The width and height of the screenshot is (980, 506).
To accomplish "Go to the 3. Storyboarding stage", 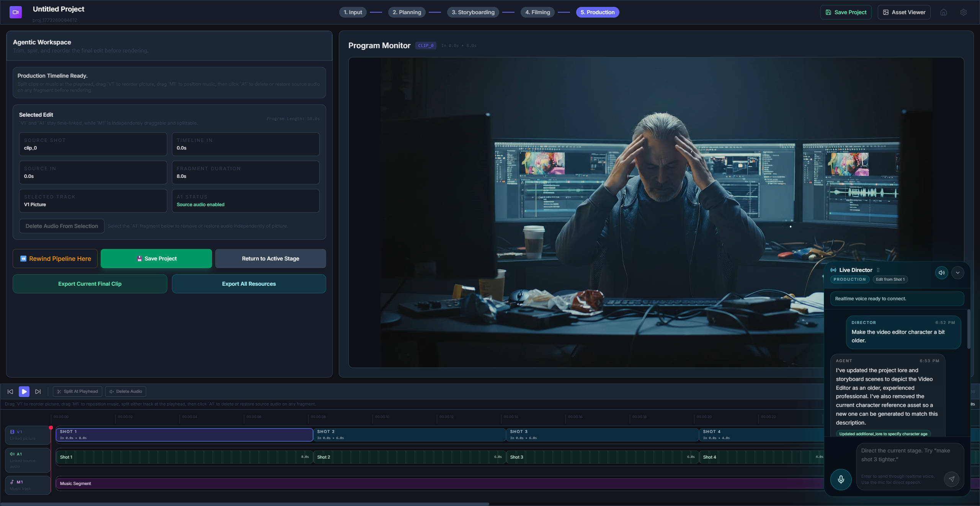I will pos(473,12).
